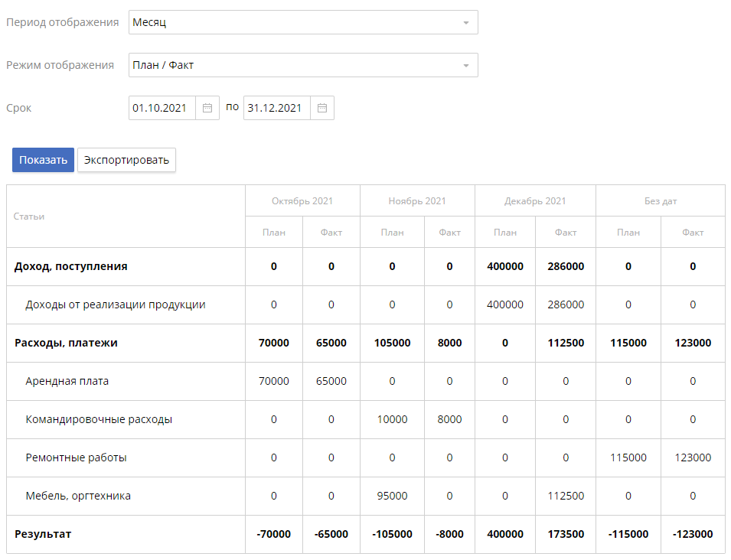Focus the end date field 31.12.2021
The width and height of the screenshot is (731, 560).
tap(276, 109)
